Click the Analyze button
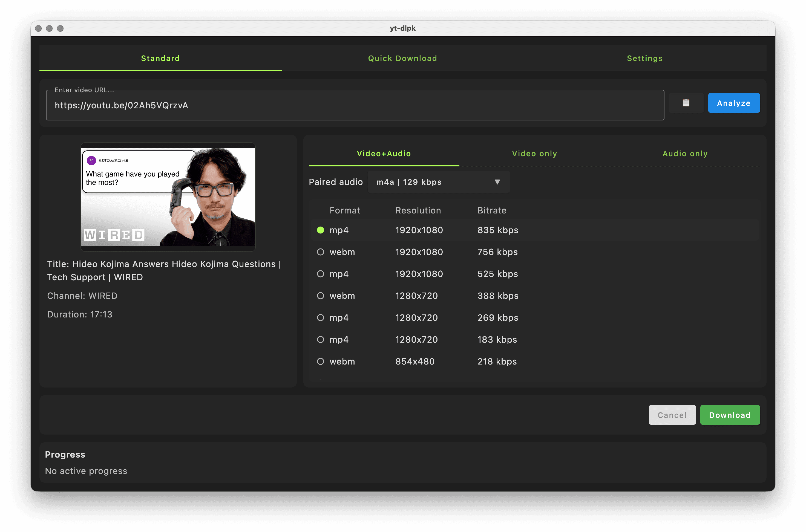This screenshot has width=806, height=532. click(734, 103)
